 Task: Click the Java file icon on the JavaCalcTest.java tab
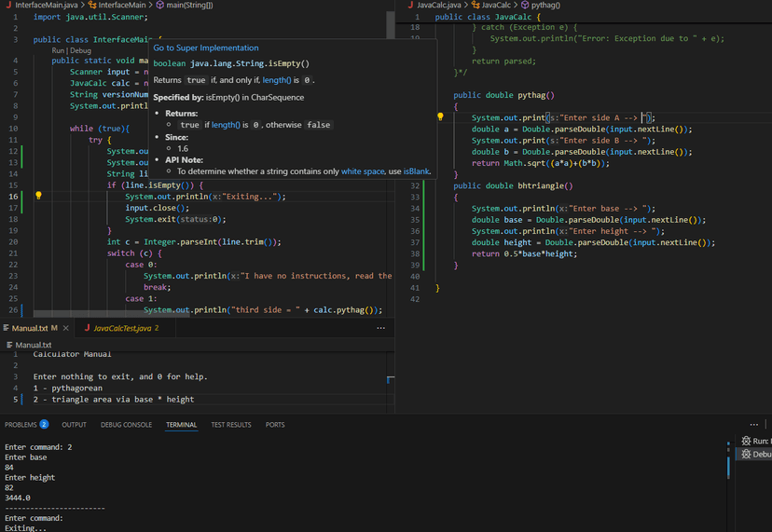pyautogui.click(x=86, y=328)
